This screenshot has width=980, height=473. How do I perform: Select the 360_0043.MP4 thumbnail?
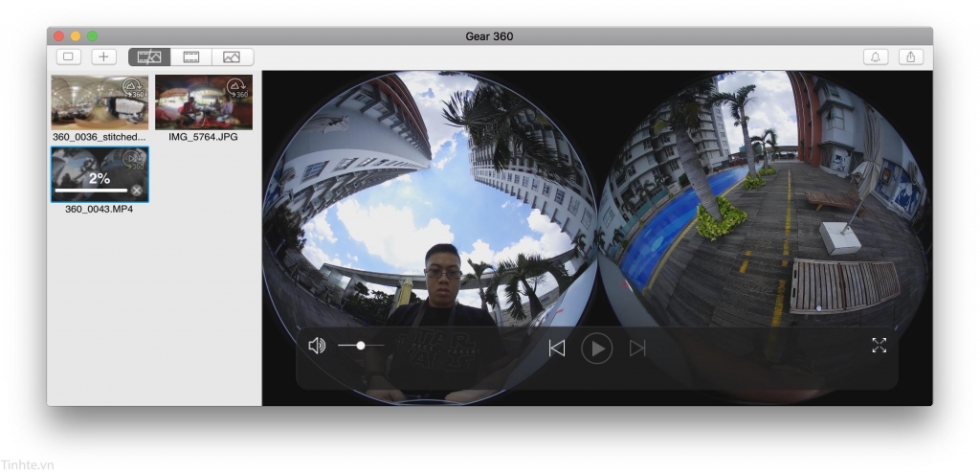point(100,174)
